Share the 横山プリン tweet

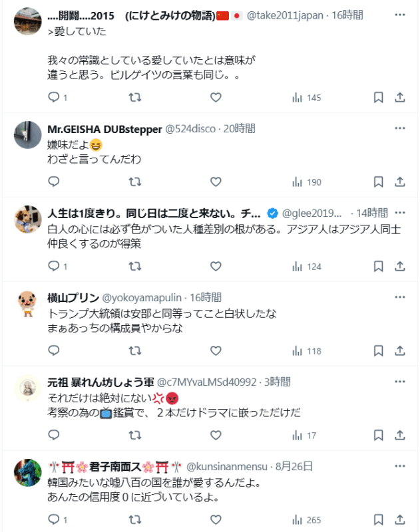[400, 351]
